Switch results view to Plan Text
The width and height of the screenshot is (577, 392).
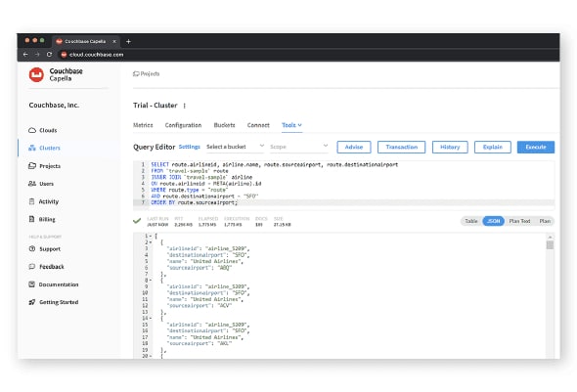point(519,221)
